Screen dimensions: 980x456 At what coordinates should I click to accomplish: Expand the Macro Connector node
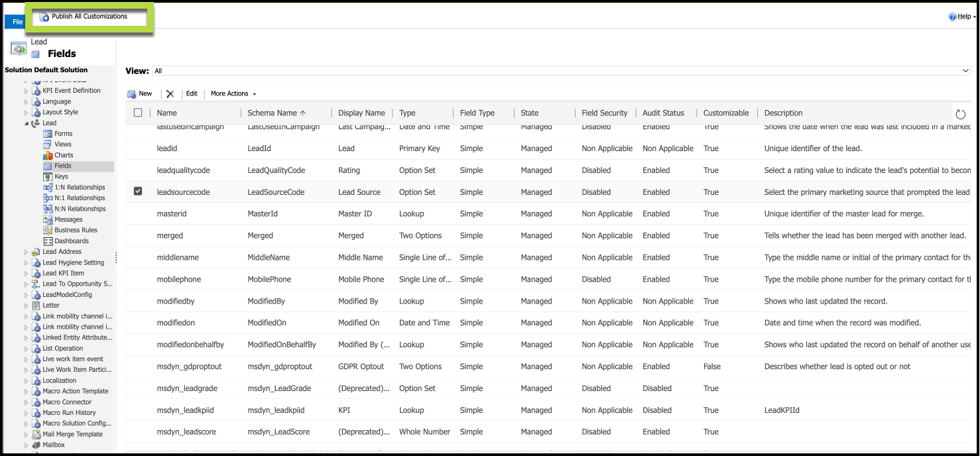(27, 402)
